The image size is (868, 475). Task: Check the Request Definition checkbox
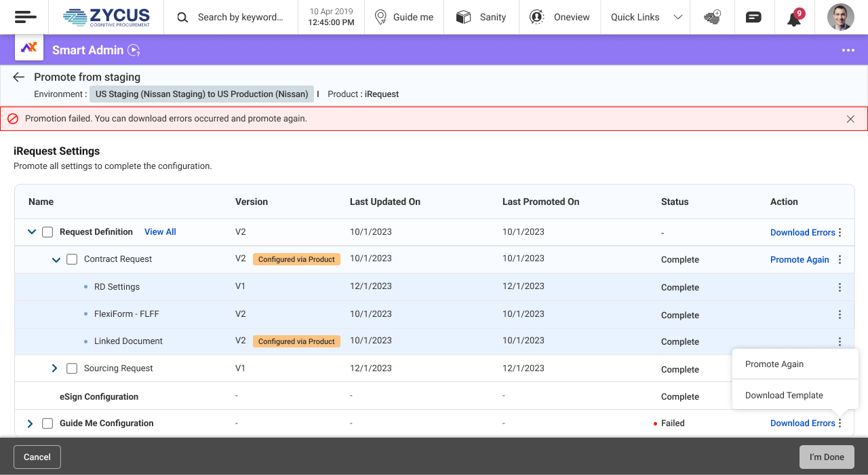tap(47, 232)
